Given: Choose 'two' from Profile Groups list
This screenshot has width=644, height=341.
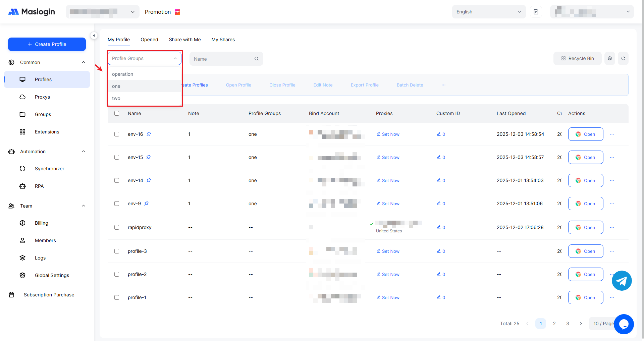Looking at the screenshot, I should click(x=116, y=98).
